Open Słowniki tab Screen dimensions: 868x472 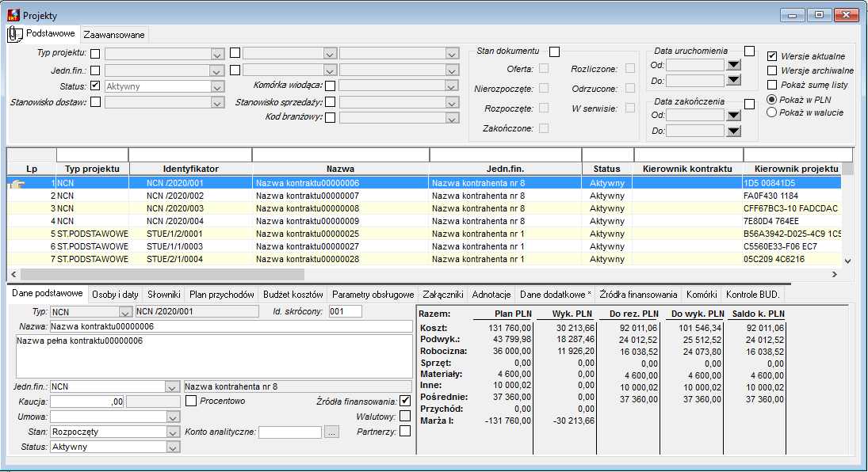(x=164, y=295)
